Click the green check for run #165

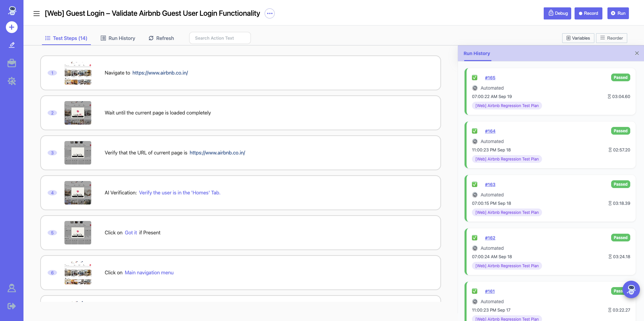(x=475, y=78)
